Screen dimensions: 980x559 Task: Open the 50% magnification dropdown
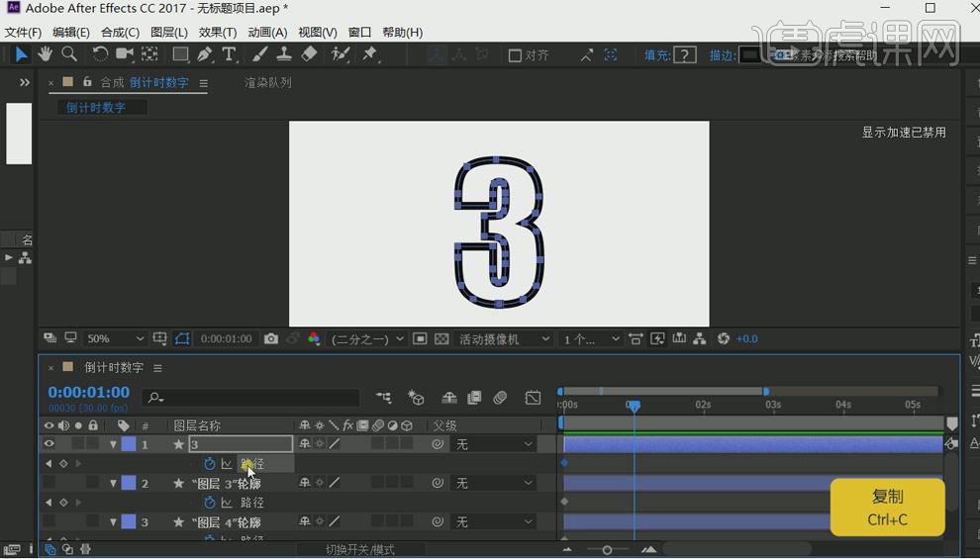tap(115, 339)
